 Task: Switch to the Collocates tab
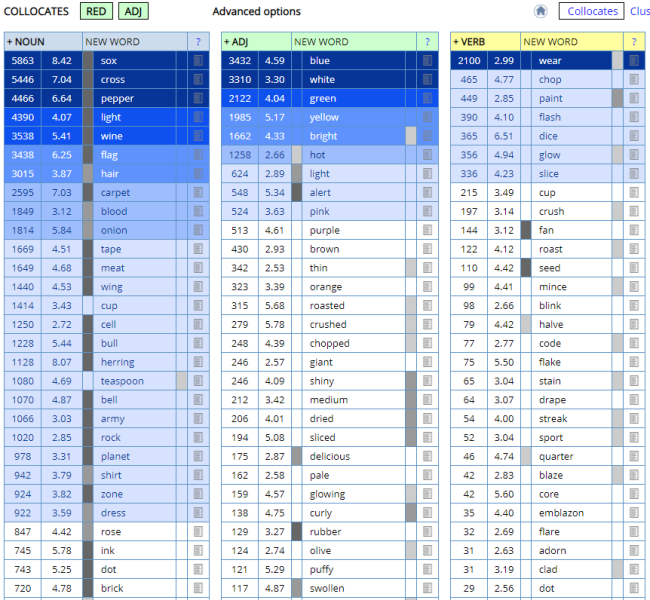click(x=592, y=11)
